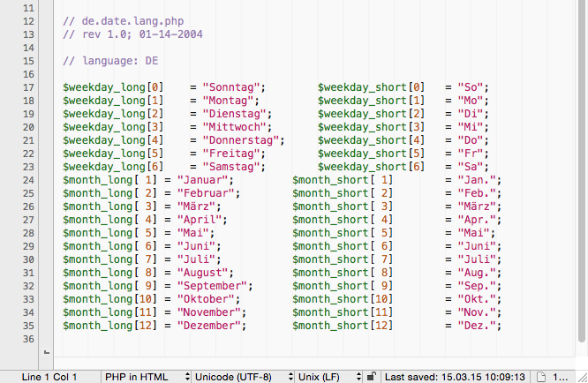Viewport: 588px width, 383px height.
Task: Open the PHP in HTML language menu
Action: [x=147, y=377]
